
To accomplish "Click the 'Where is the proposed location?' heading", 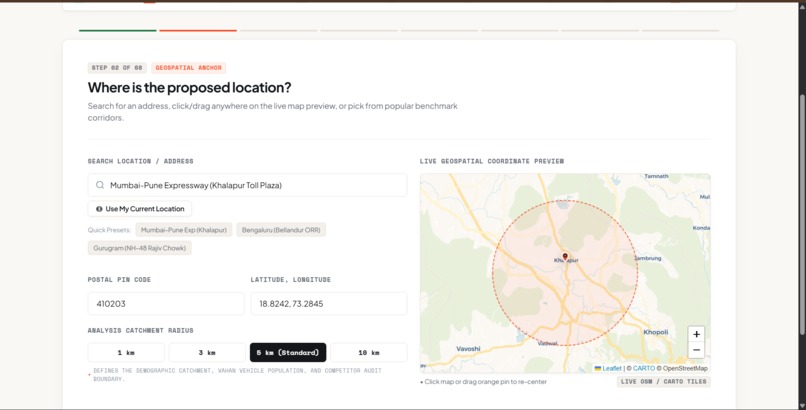I will pos(189,87).
